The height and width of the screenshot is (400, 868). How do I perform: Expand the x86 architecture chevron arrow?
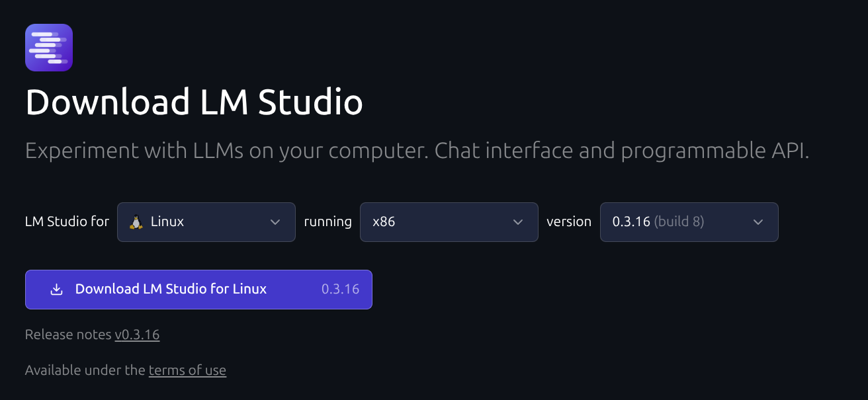(x=518, y=222)
